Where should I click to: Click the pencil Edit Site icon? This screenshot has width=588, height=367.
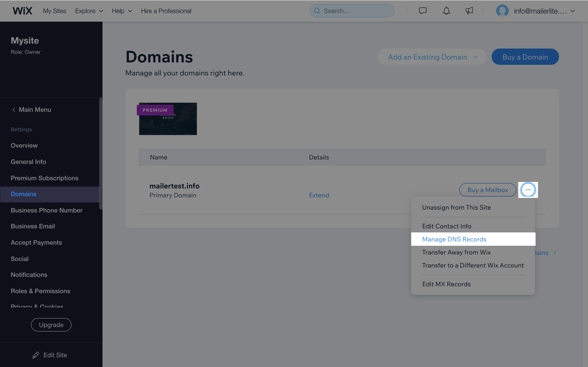coord(36,355)
